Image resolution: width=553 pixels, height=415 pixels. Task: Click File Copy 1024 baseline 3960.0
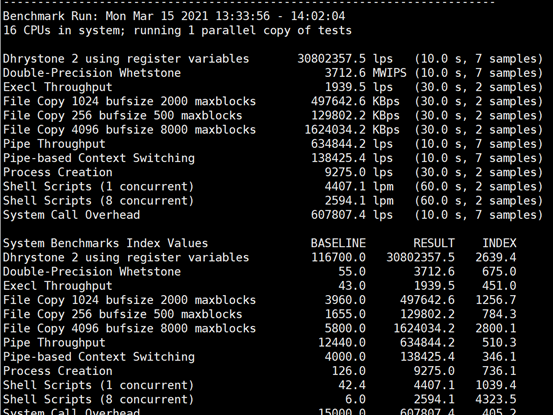[345, 300]
